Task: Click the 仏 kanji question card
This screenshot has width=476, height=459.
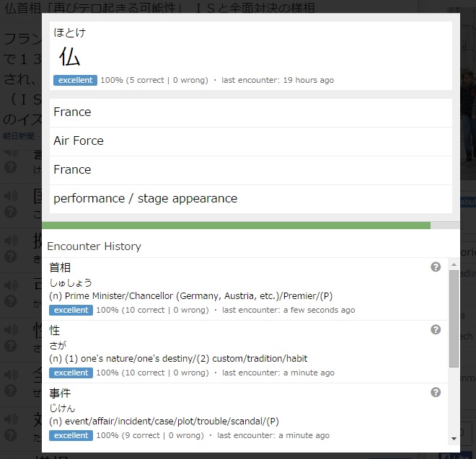Action: coord(251,55)
